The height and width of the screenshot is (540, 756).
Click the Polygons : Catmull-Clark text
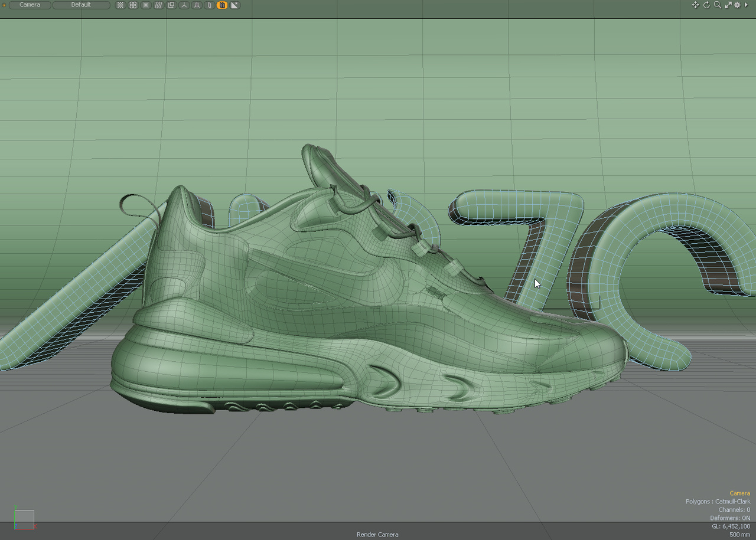coord(718,501)
